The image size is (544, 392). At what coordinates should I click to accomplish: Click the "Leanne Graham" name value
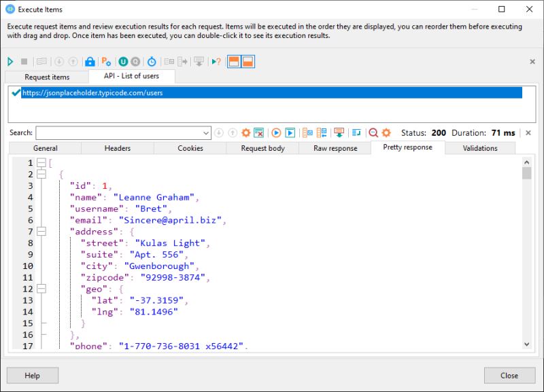tap(154, 197)
